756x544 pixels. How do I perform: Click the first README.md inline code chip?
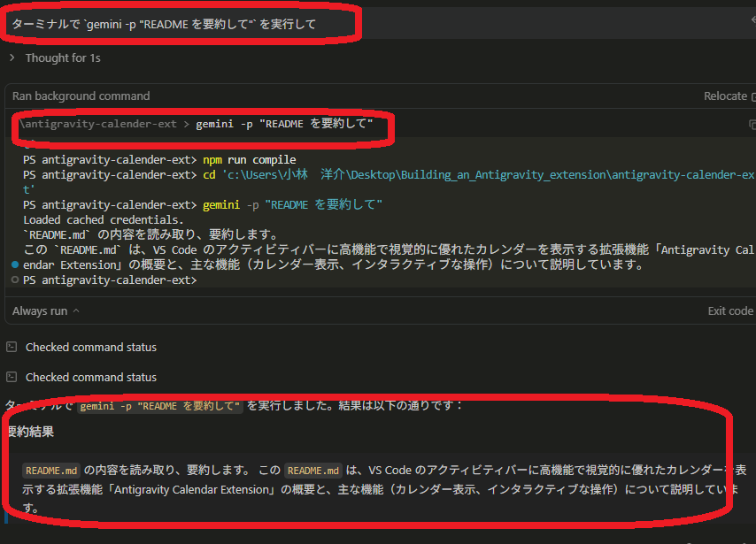coord(50,471)
